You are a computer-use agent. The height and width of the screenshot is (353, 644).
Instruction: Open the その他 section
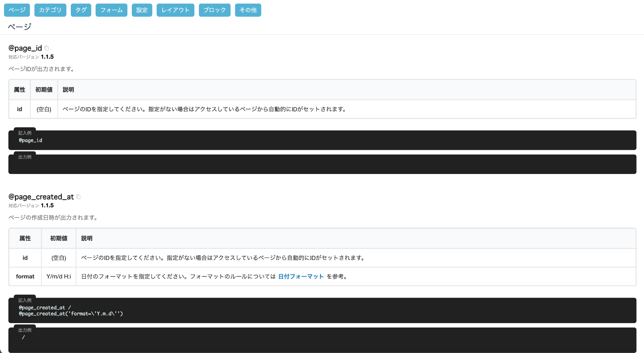[248, 10]
